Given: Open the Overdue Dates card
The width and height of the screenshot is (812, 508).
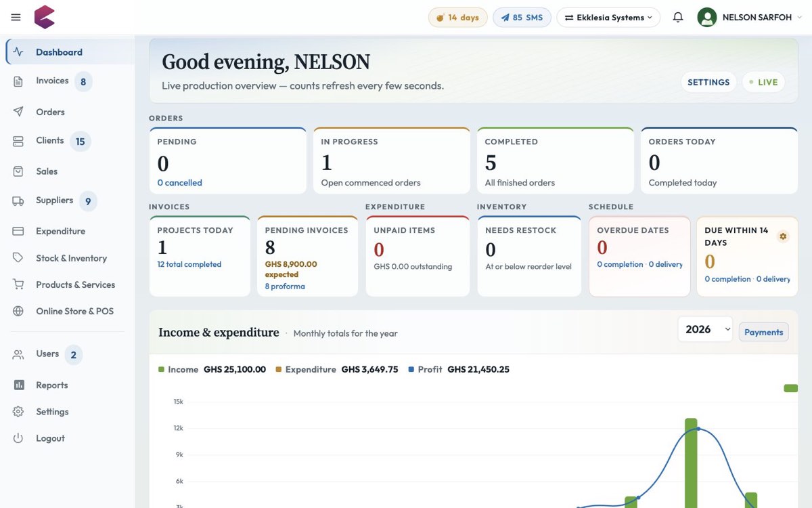Looking at the screenshot, I should coord(639,256).
